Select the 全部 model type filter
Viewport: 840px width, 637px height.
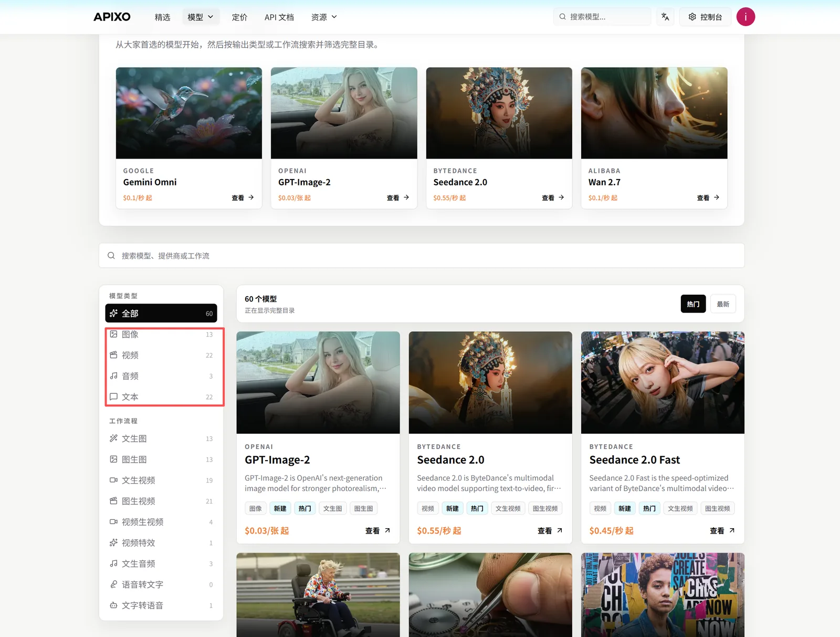tap(161, 314)
